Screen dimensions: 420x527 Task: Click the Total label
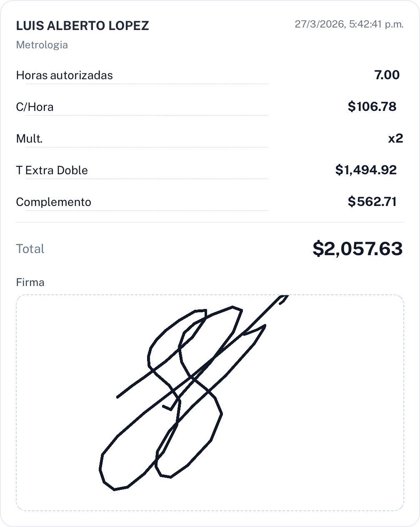[x=30, y=249]
